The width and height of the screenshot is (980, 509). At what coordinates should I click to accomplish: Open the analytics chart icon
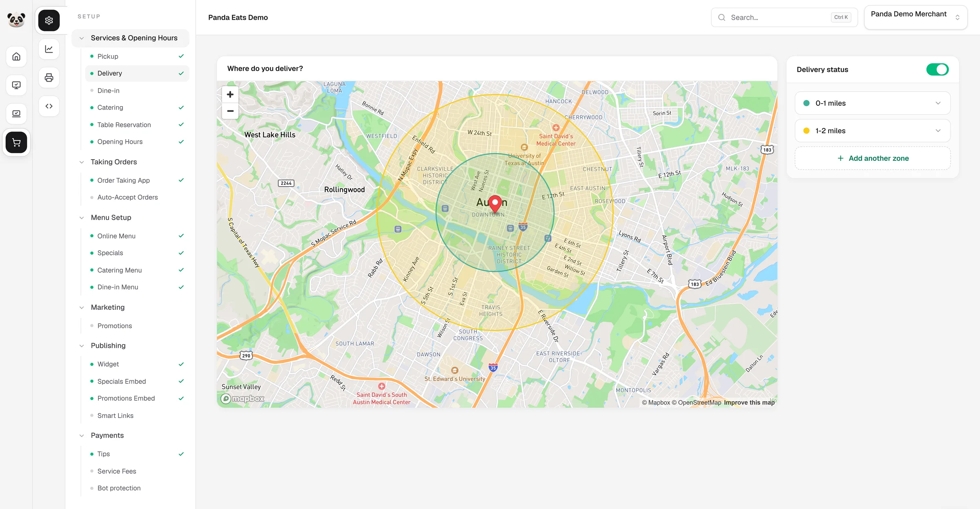49,49
